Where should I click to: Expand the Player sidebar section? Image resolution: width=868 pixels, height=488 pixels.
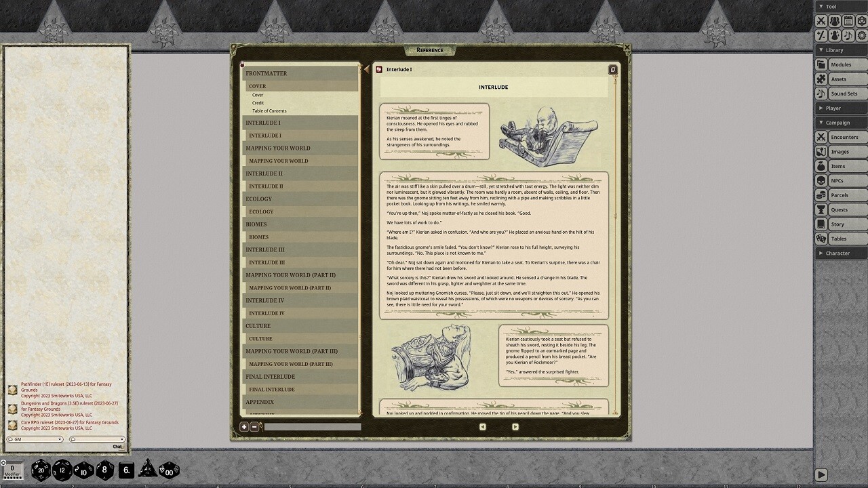[840, 108]
